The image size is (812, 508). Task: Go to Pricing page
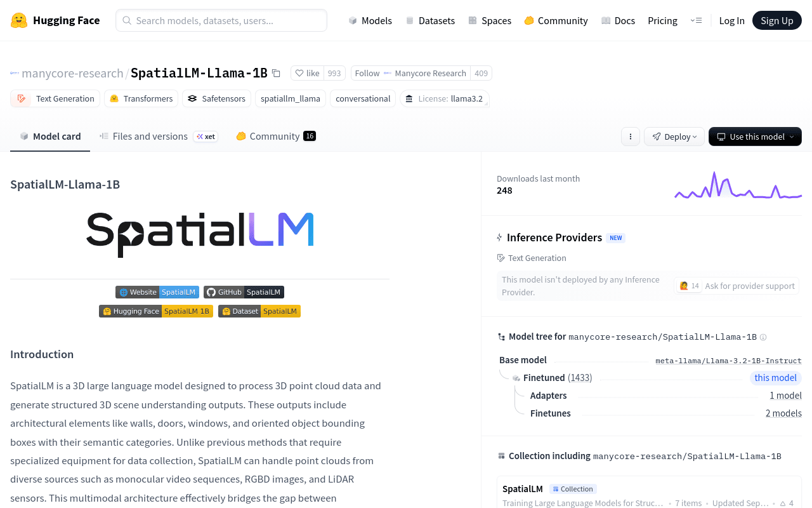[662, 20]
